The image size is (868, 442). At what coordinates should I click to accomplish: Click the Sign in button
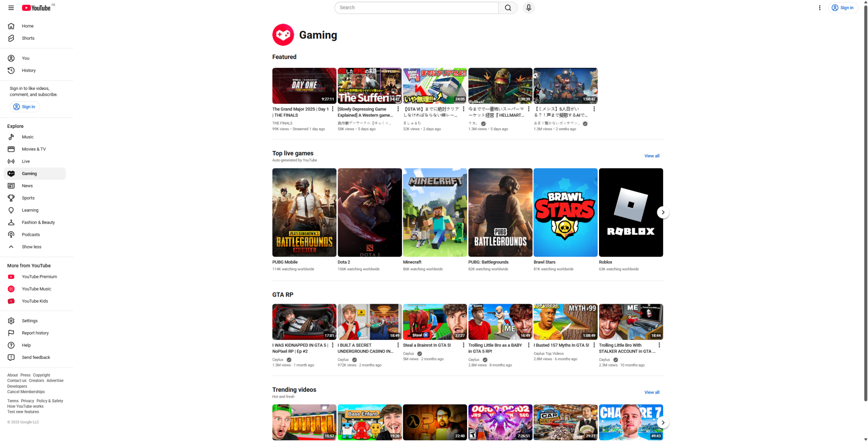click(x=843, y=8)
